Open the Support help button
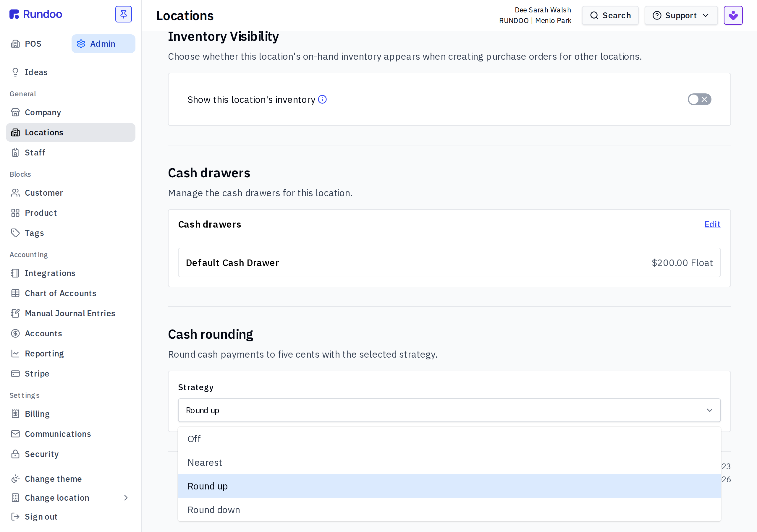The height and width of the screenshot is (532, 757). pyautogui.click(x=681, y=15)
